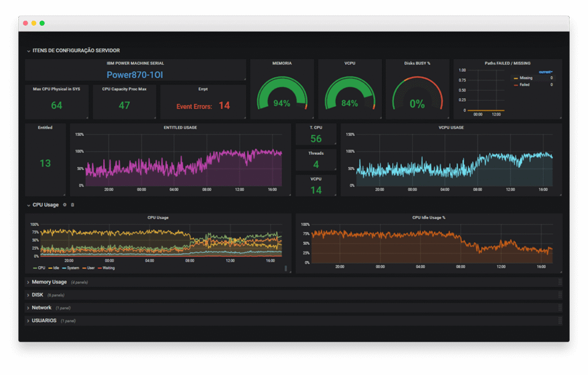Click the trash icon beside CPU Usage row
This screenshot has width=588, height=375.
(x=72, y=204)
